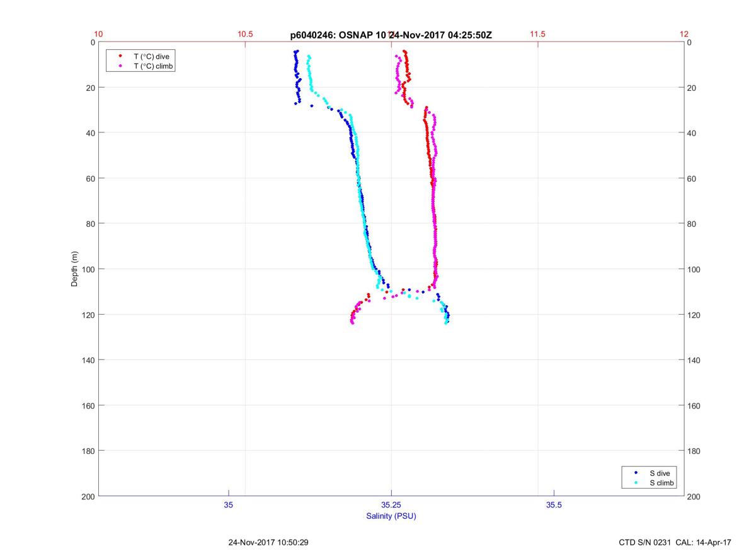Click the 35 salinity tick label
This screenshot has width=756, height=558.
pyautogui.click(x=228, y=505)
